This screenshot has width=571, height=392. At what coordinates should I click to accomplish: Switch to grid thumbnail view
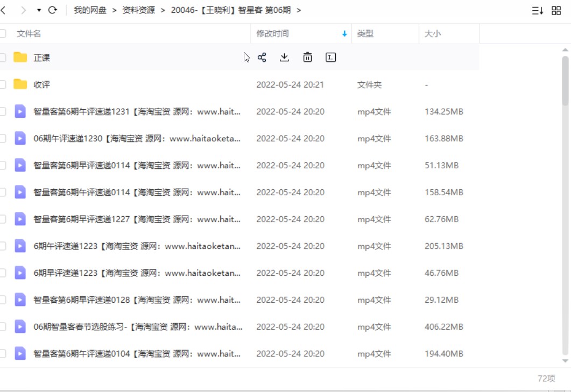click(x=556, y=11)
